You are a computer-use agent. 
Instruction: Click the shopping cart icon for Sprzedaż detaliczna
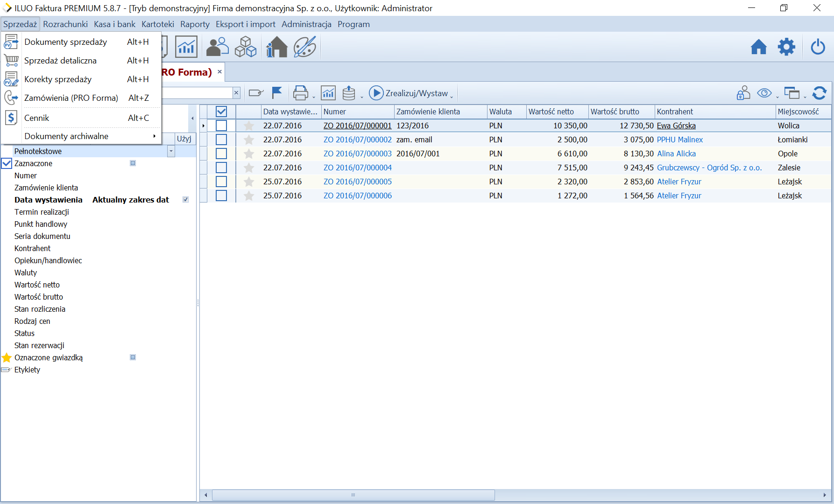pos(11,60)
